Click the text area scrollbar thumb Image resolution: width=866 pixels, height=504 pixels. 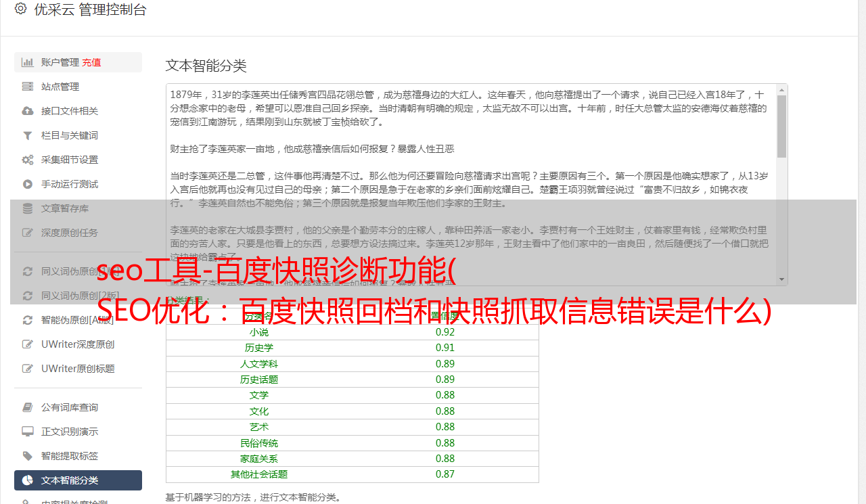click(781, 126)
